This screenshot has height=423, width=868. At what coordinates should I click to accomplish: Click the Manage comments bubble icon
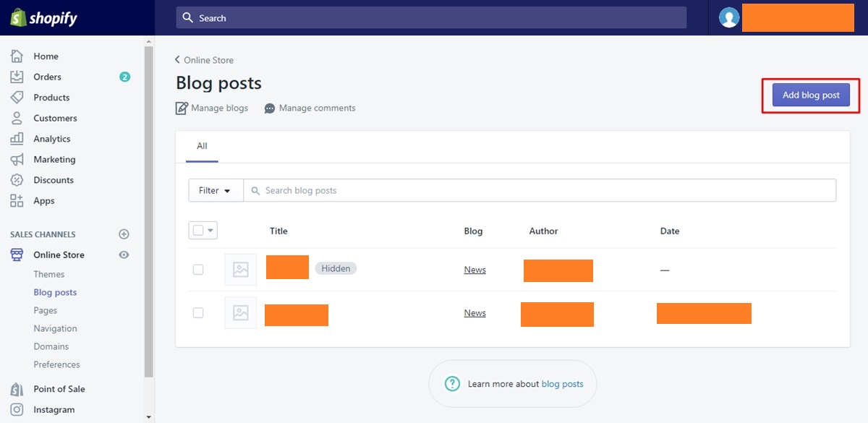270,108
